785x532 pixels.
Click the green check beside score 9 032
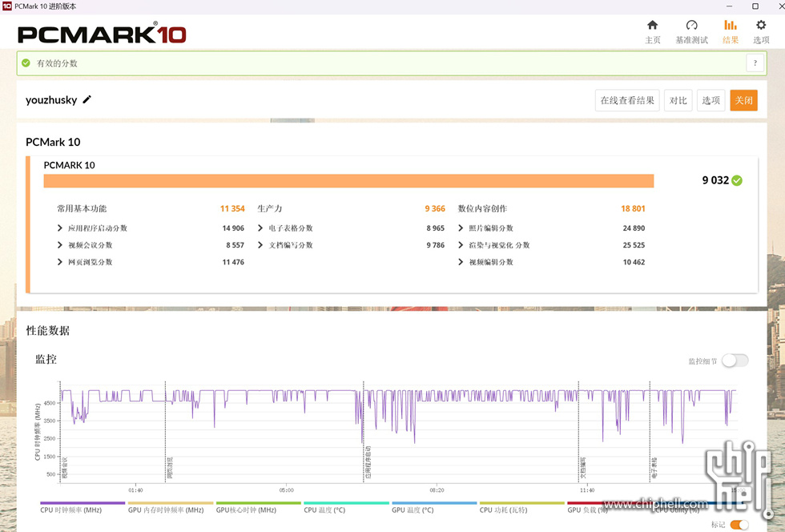tap(737, 180)
